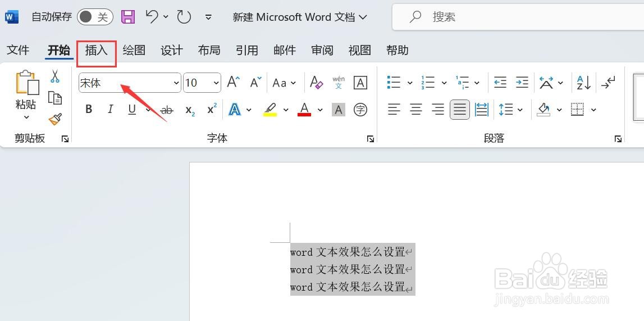Open the undo history dropdown
Screen dimensions: 644x321
(x=166, y=16)
